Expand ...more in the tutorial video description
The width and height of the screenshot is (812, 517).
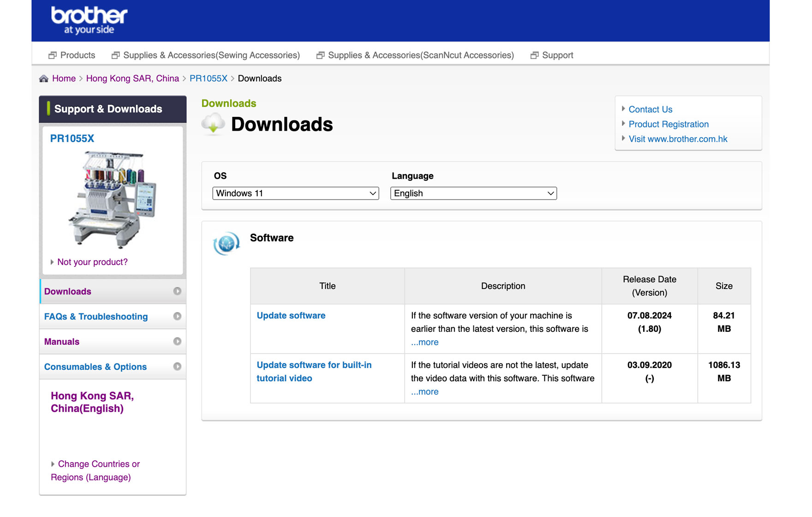point(424,392)
